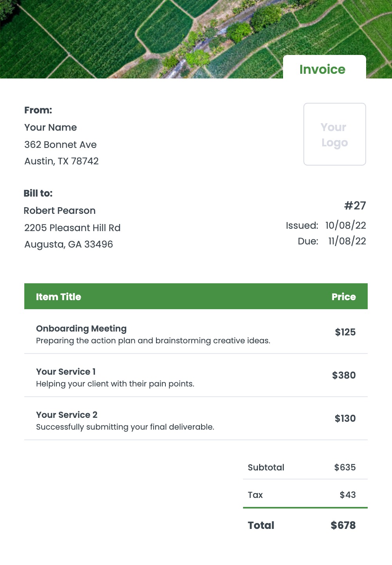Image resolution: width=392 pixels, height=565 pixels.
Task: Click the Subtotal amount $635
Action: [345, 468]
